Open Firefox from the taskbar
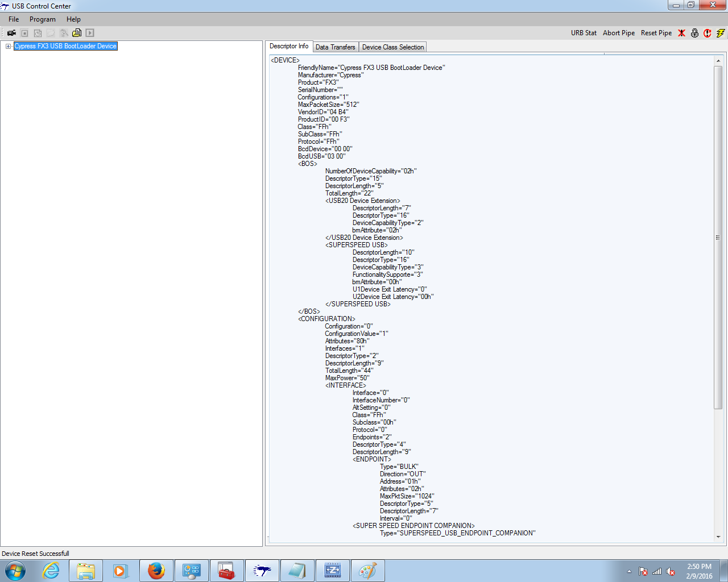This screenshot has width=728, height=582. pyautogui.click(x=156, y=571)
